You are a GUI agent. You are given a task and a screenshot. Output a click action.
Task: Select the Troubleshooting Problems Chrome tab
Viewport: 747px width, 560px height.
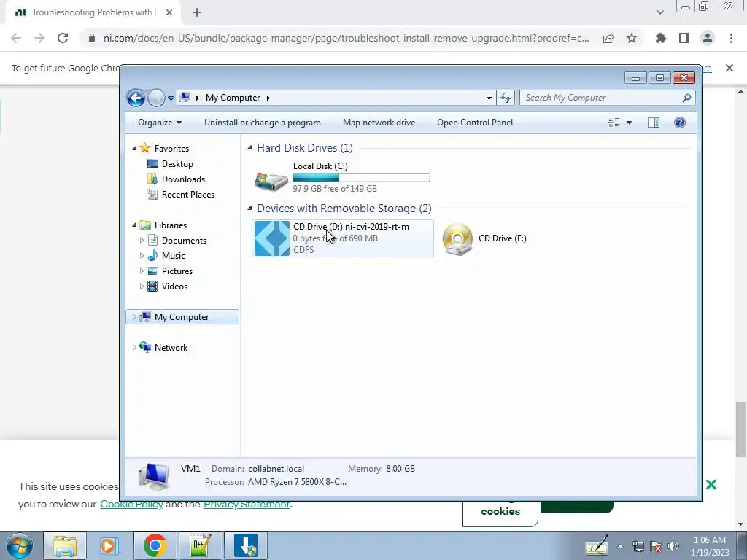(94, 12)
